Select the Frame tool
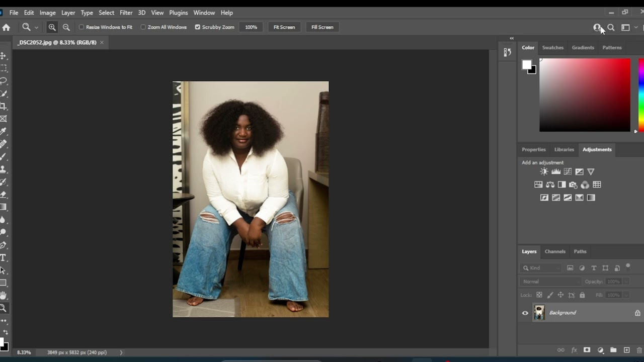 pyautogui.click(x=3, y=119)
